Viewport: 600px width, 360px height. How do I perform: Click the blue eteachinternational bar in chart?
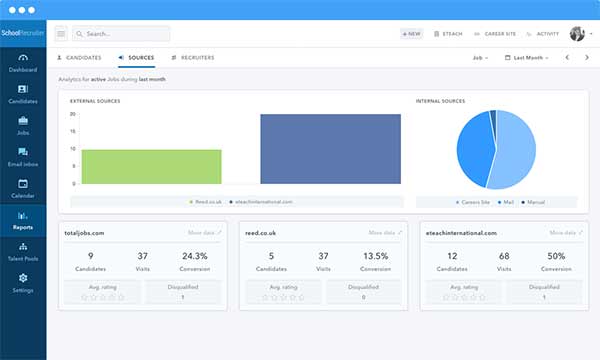pyautogui.click(x=331, y=149)
